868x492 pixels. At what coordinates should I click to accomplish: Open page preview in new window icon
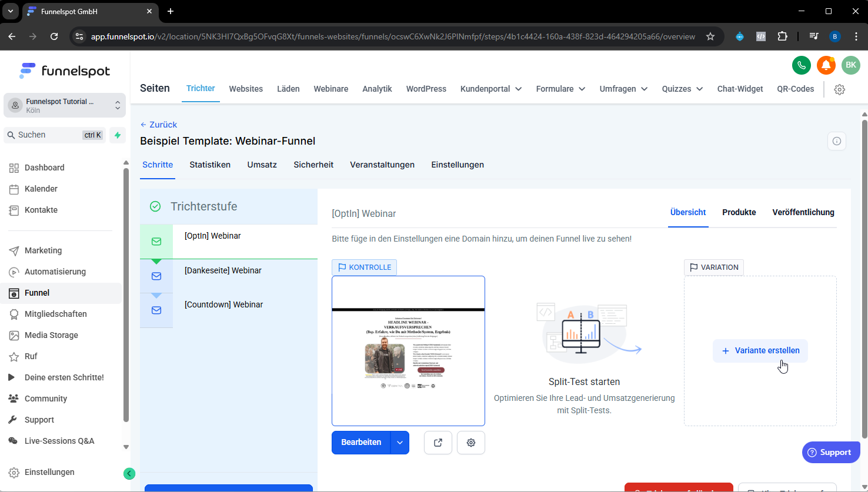pyautogui.click(x=438, y=443)
